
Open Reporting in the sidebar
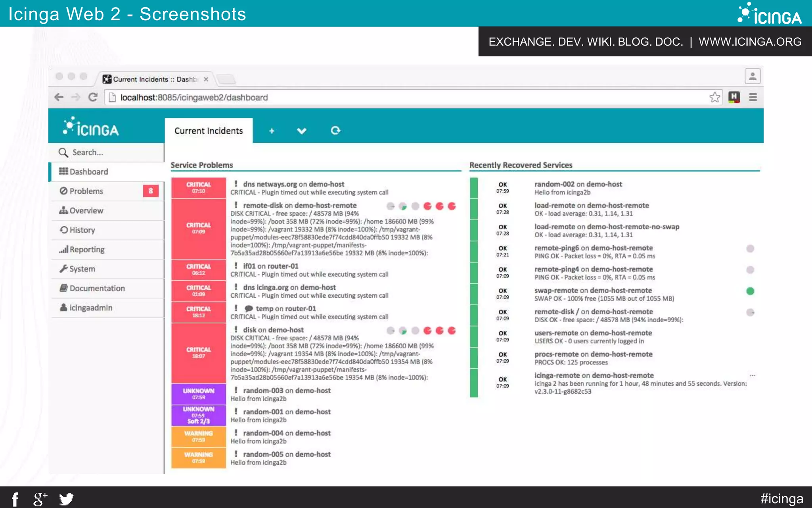point(107,250)
